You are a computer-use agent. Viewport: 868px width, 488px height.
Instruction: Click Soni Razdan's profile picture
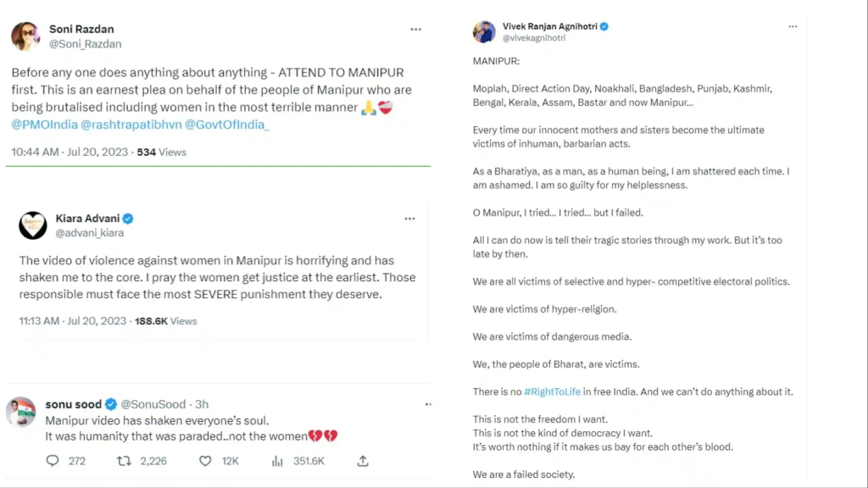point(25,36)
